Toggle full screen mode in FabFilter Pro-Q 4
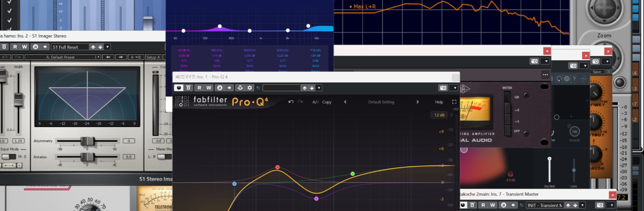This screenshot has width=644, height=211. click(454, 102)
